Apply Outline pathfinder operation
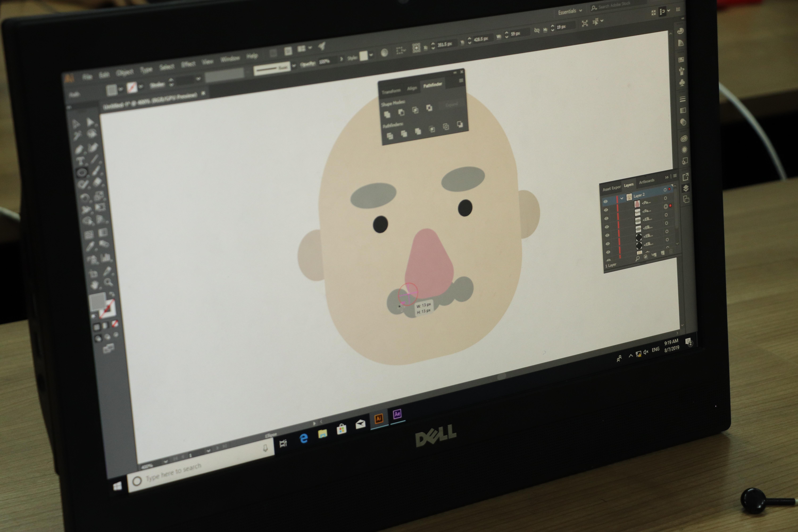Viewport: 798px width, 532px height. (x=446, y=127)
